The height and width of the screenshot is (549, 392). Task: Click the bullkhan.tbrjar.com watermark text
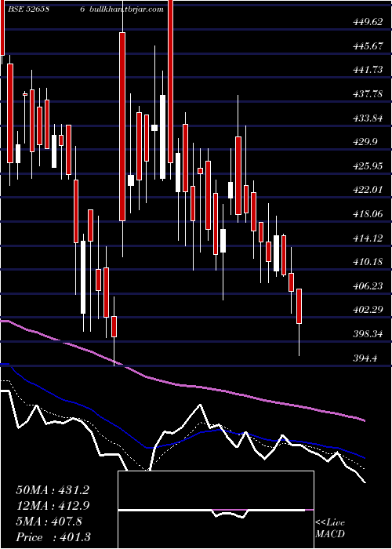[x=127, y=9]
